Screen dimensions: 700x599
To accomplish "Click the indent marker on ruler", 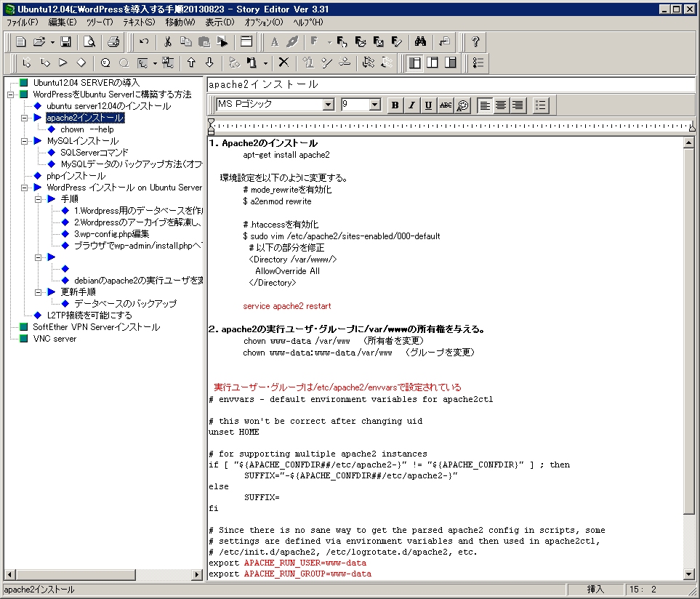I will click(211, 126).
